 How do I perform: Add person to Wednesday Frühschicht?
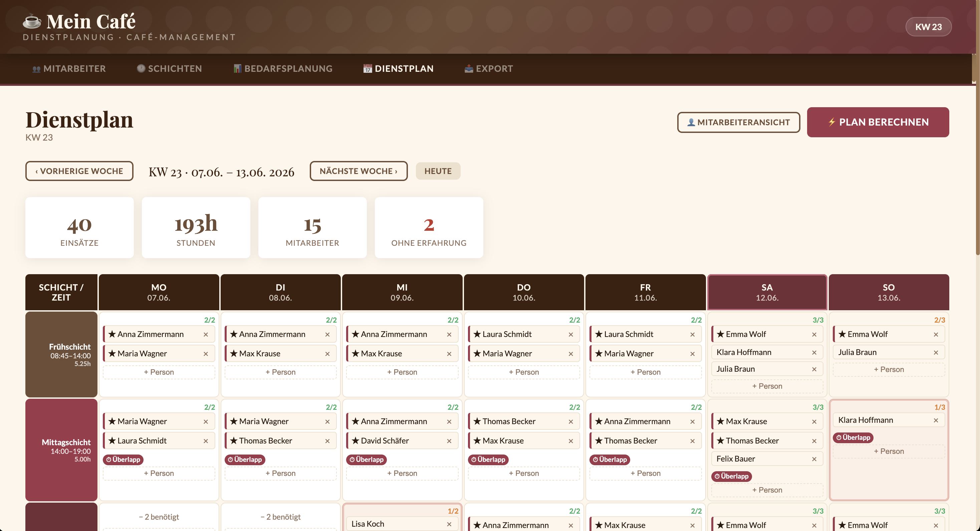click(x=402, y=372)
